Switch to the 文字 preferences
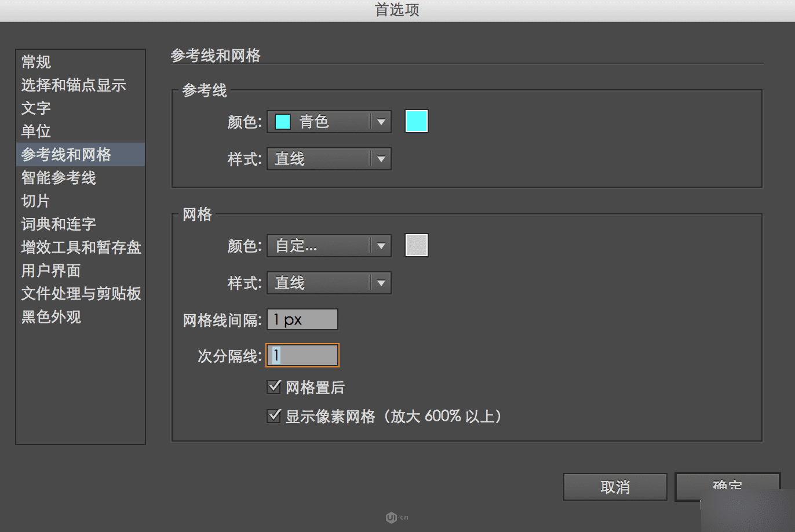The width and height of the screenshot is (795, 532). tap(36, 108)
